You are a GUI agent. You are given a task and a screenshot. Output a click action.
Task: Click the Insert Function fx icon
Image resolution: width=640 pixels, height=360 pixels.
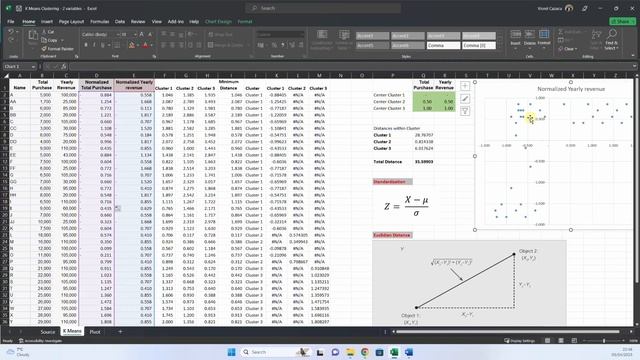pyautogui.click(x=64, y=67)
